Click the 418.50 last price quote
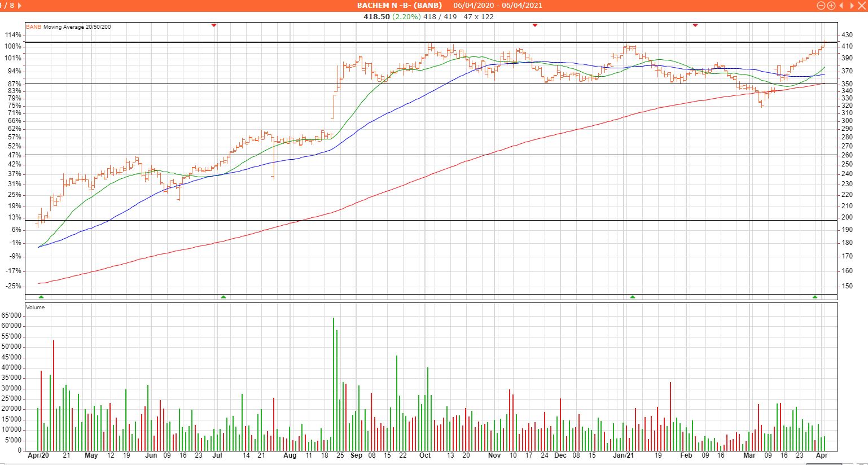Viewport: 868px width, 465px height. (x=376, y=17)
